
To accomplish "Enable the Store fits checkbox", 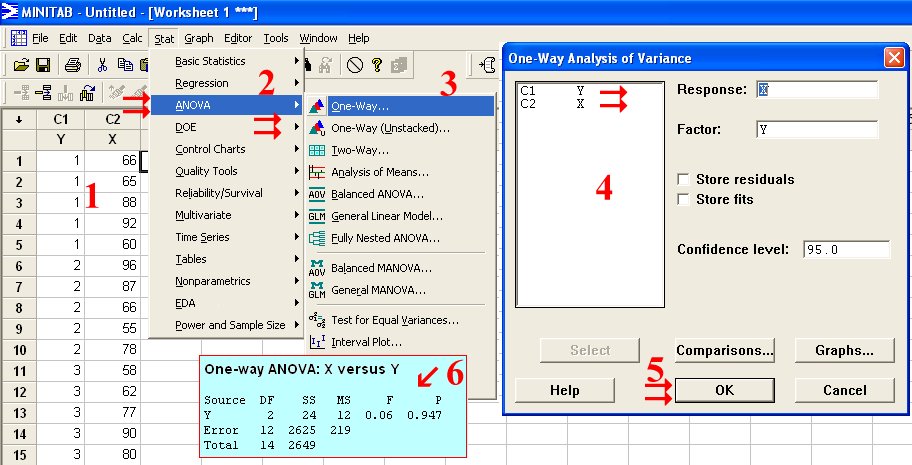I will tap(684, 200).
